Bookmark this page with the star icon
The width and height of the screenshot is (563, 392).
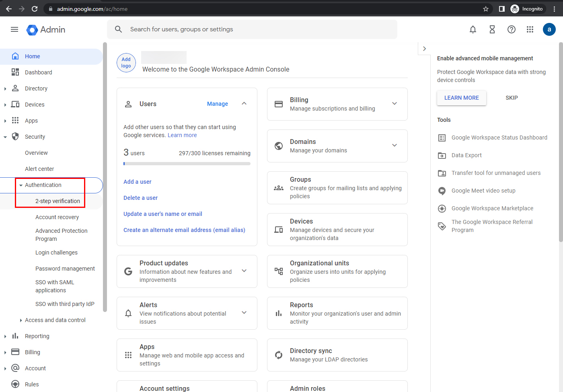486,9
